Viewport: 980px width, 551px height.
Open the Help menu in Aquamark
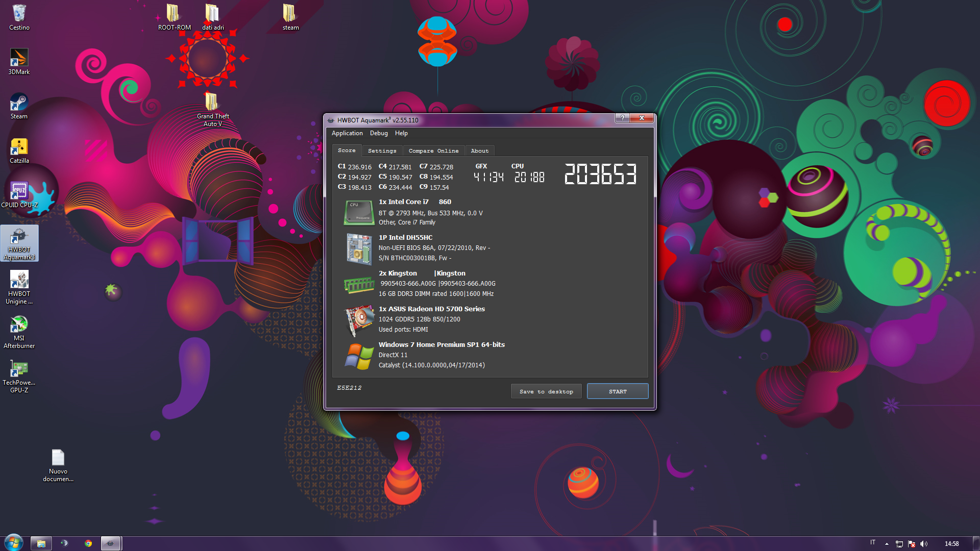[401, 133]
